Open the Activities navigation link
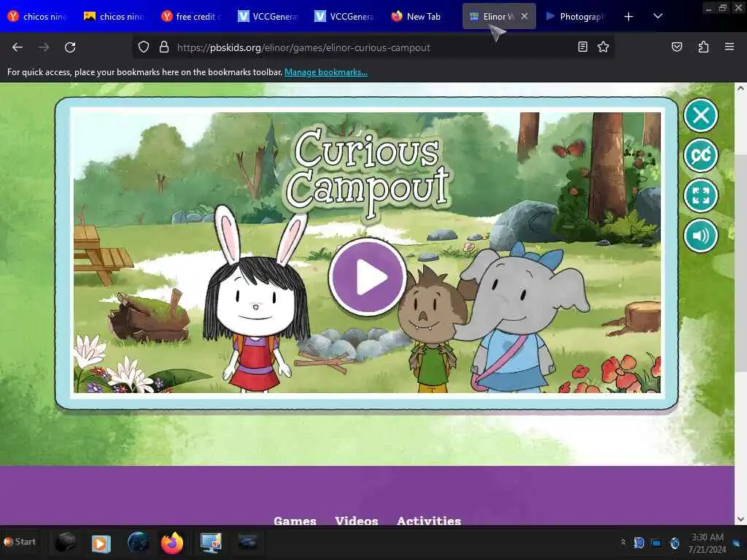This screenshot has width=747, height=560. tap(429, 520)
